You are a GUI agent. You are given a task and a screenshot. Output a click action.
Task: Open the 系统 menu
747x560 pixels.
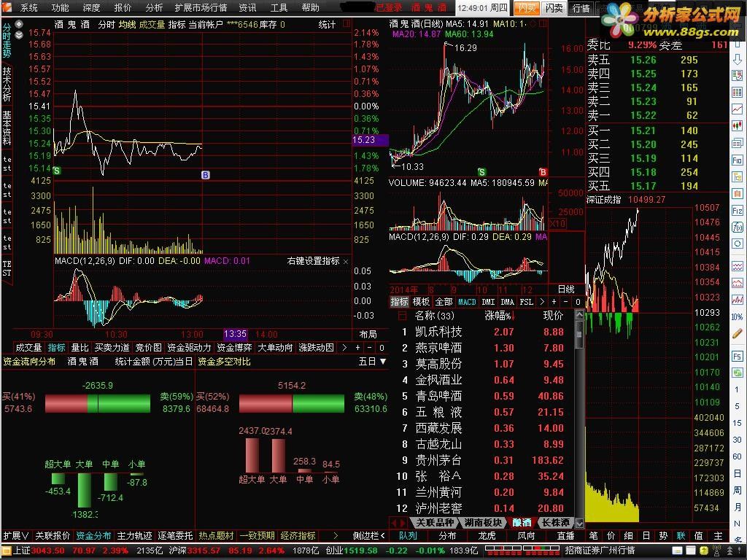click(x=29, y=7)
